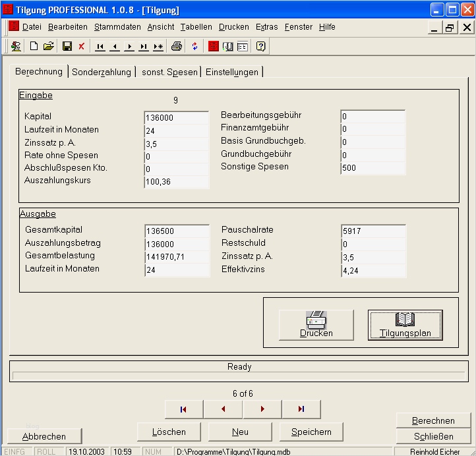
Task: Go to next record in toolbar
Action: click(129, 46)
